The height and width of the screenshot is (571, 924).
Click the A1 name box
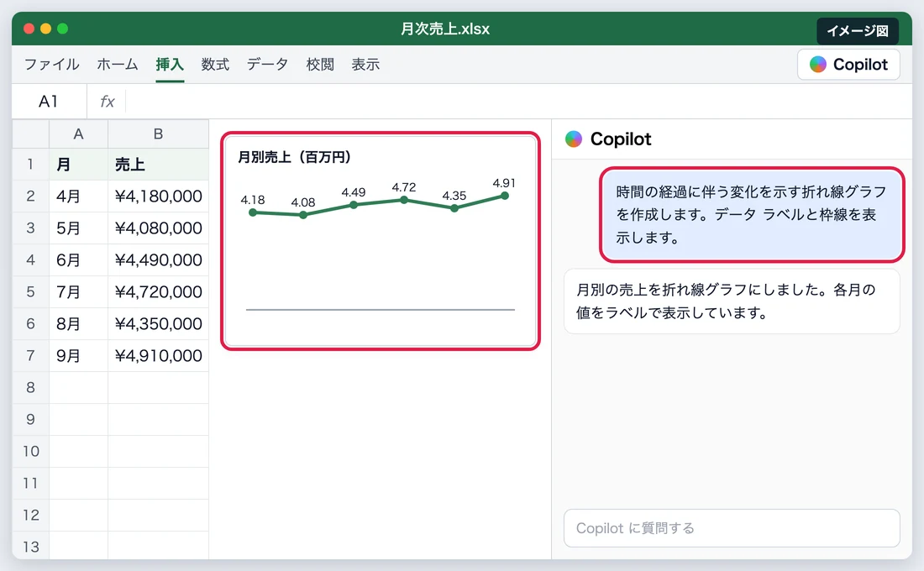pyautogui.click(x=49, y=102)
